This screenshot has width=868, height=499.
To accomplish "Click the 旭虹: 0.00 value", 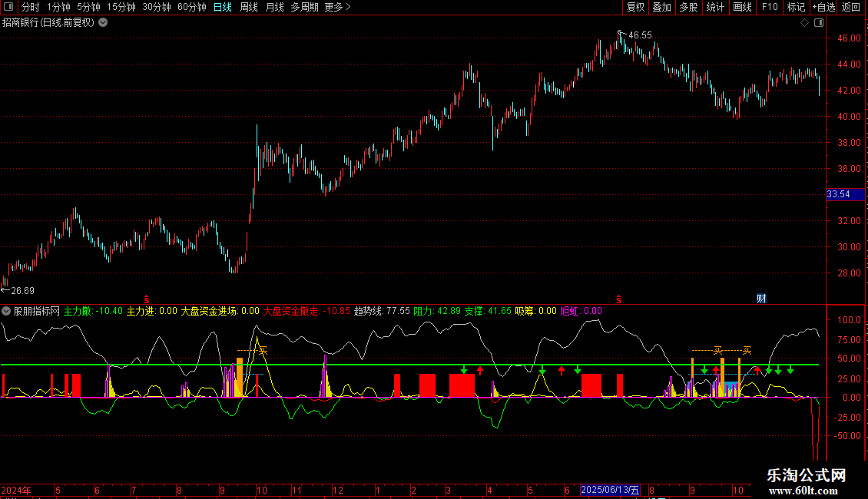I will pyautogui.click(x=581, y=311).
